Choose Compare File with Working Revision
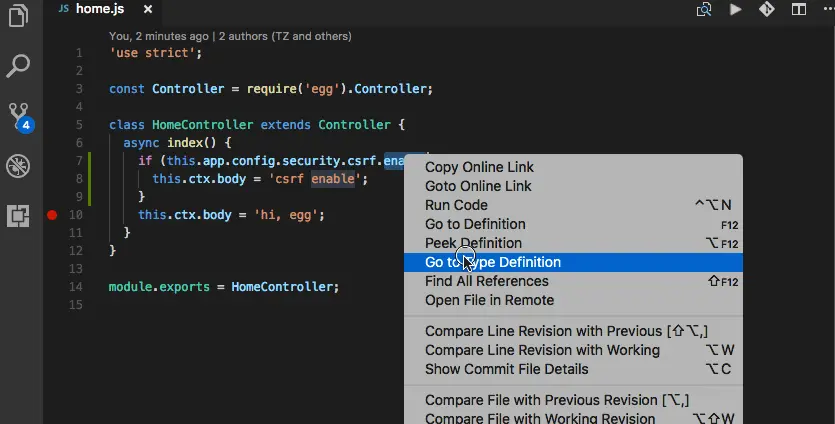 tap(573, 418)
